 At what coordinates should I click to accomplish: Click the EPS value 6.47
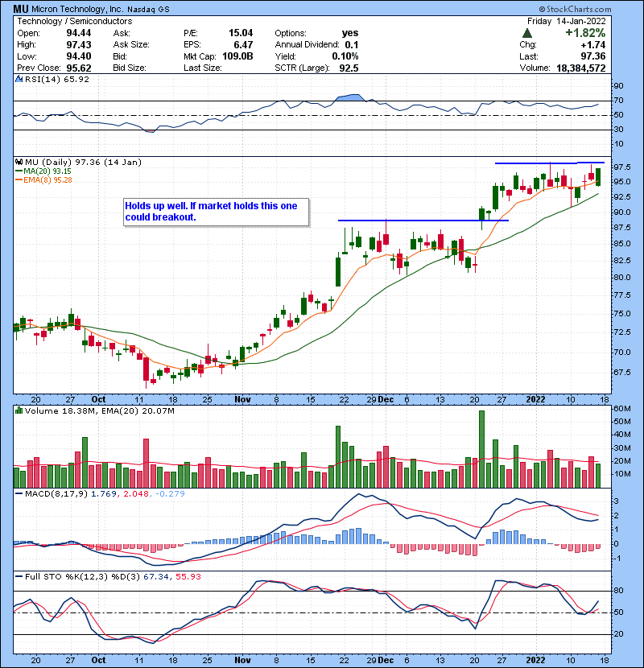[x=243, y=45]
